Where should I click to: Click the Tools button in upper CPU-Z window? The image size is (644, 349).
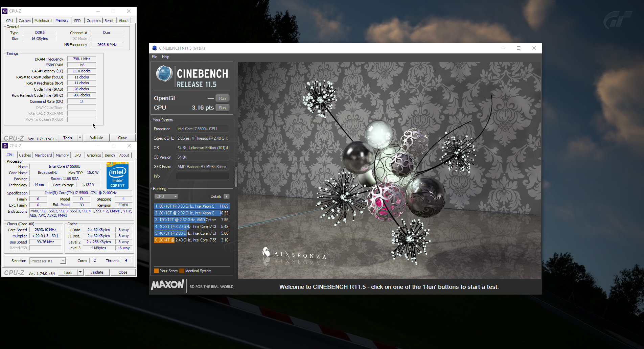(68, 138)
